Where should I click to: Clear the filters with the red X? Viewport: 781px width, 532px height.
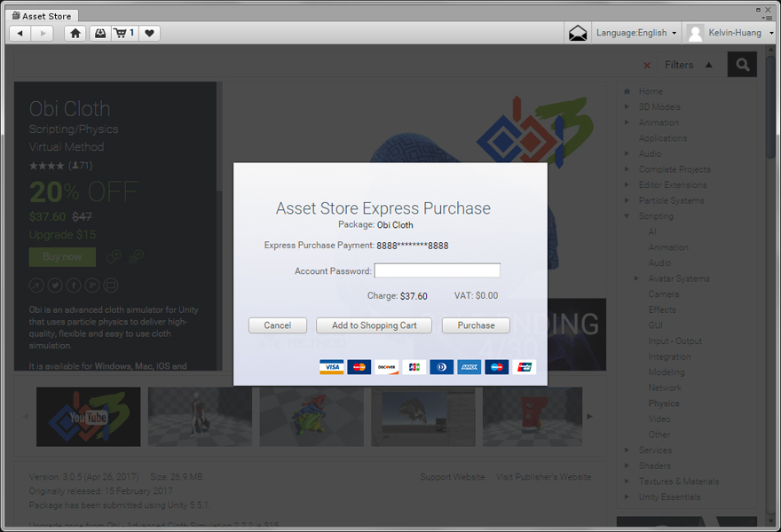pyautogui.click(x=647, y=66)
